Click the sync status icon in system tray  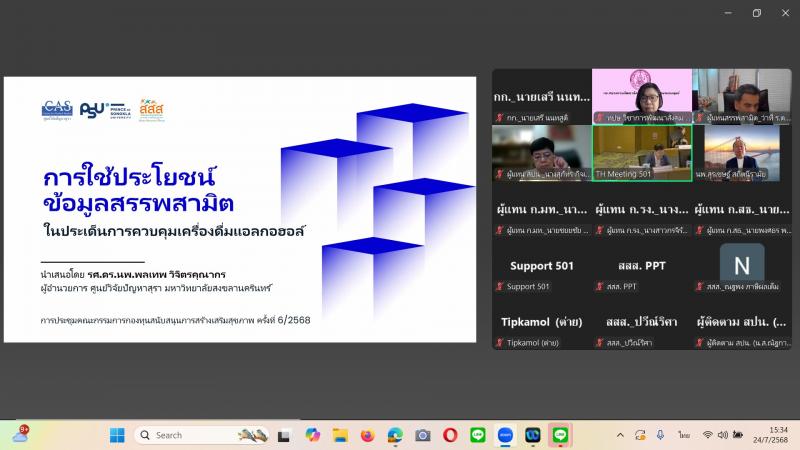(x=640, y=435)
